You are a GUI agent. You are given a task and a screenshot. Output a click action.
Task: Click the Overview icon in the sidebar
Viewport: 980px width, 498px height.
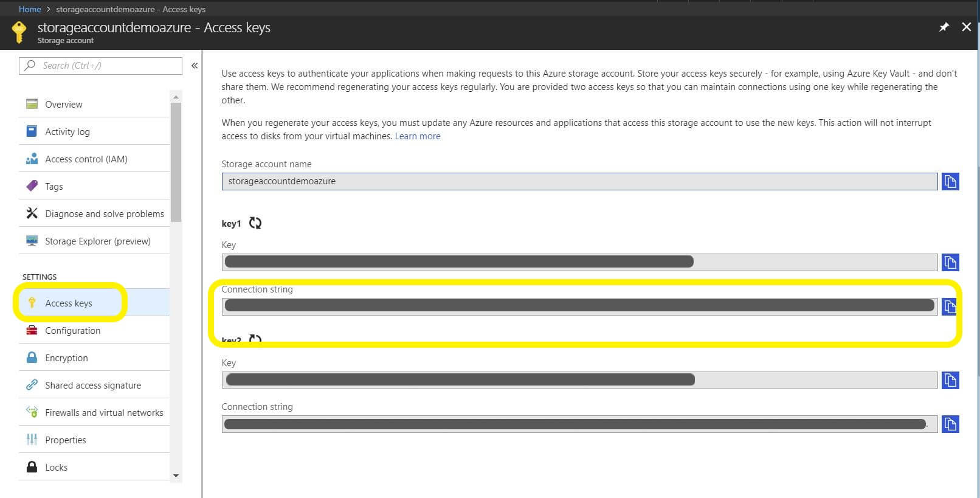point(32,104)
